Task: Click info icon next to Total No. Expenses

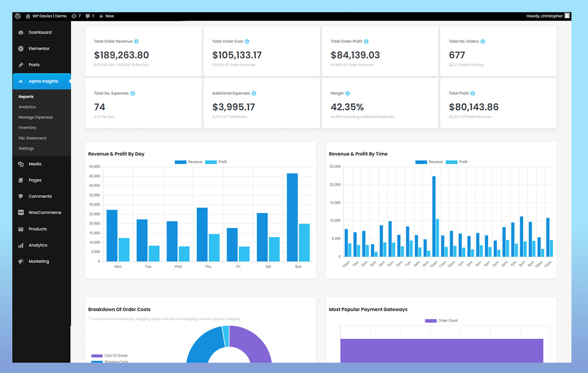Action: 133,94
